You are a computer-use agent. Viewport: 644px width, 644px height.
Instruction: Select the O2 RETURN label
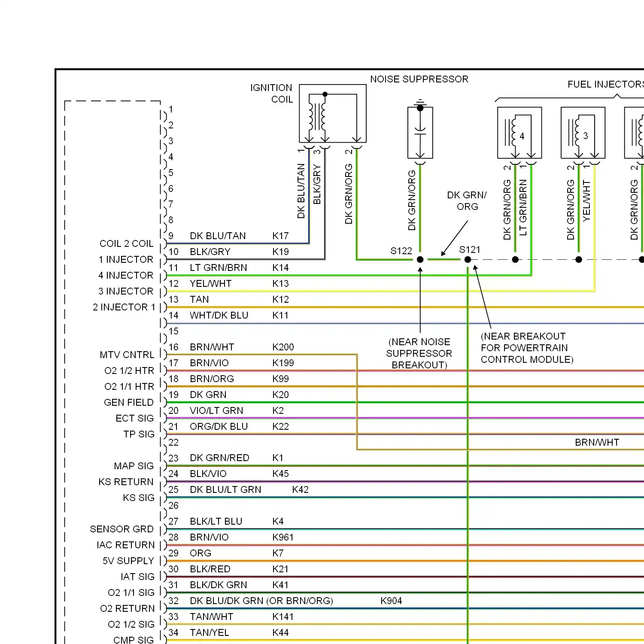(x=128, y=608)
